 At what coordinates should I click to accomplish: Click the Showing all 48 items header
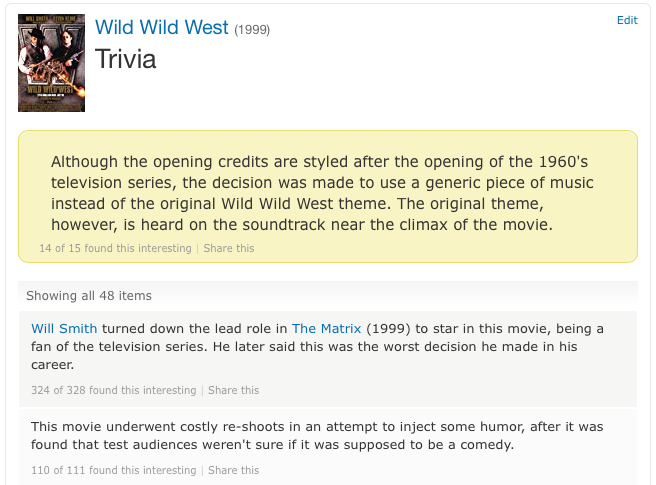click(89, 295)
